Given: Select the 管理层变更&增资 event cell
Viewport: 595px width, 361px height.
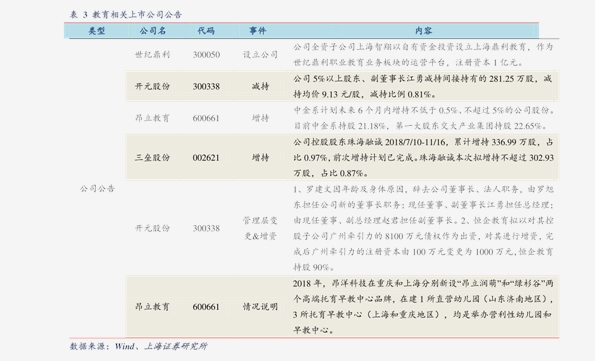Looking at the screenshot, I should click(260, 228).
